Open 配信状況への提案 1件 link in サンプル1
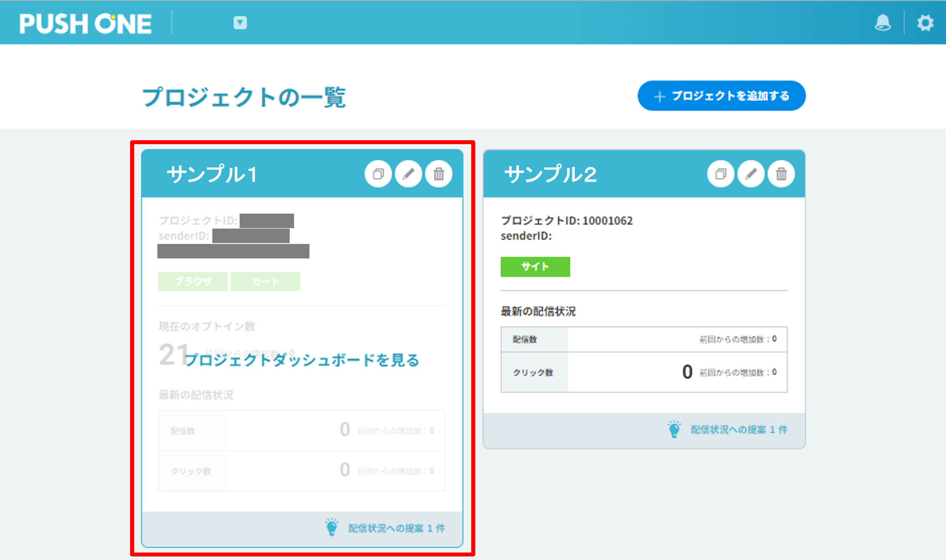The width and height of the screenshot is (946, 560). [x=396, y=528]
